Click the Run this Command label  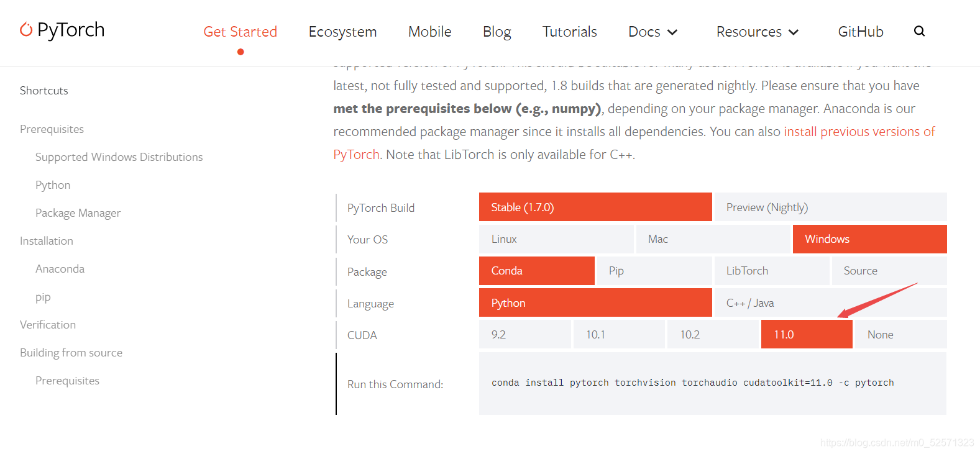395,384
